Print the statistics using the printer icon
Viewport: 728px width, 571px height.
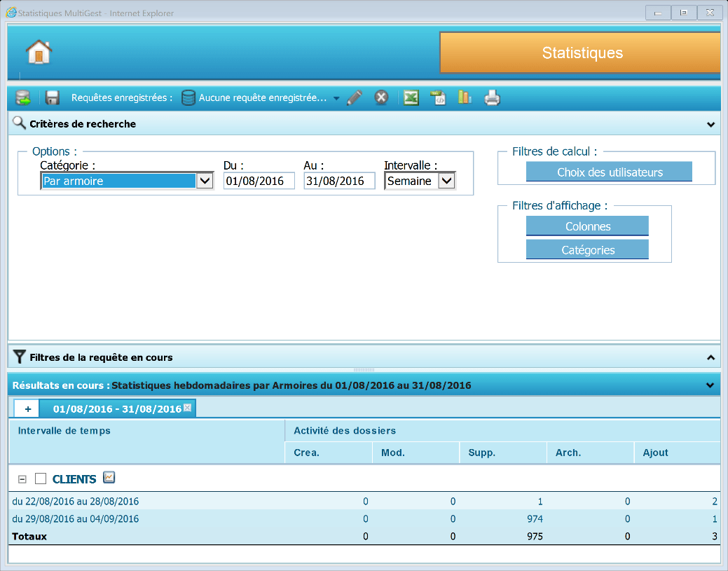(x=493, y=98)
